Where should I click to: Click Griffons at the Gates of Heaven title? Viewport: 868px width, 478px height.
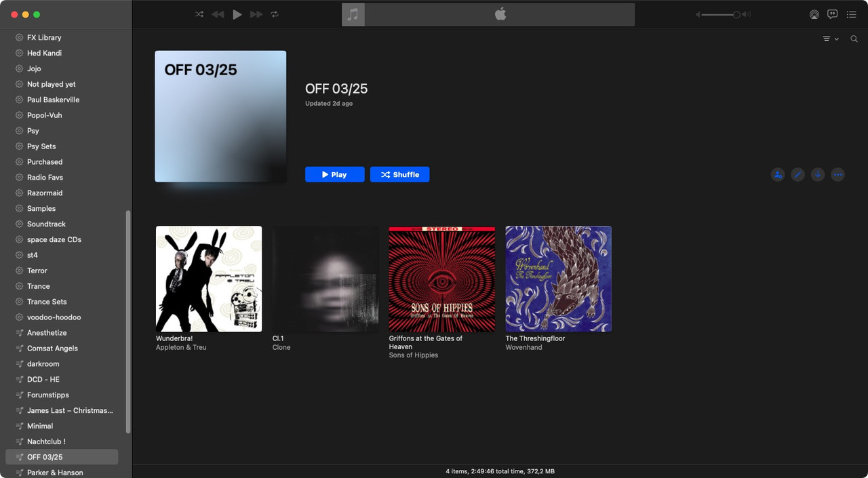point(426,342)
